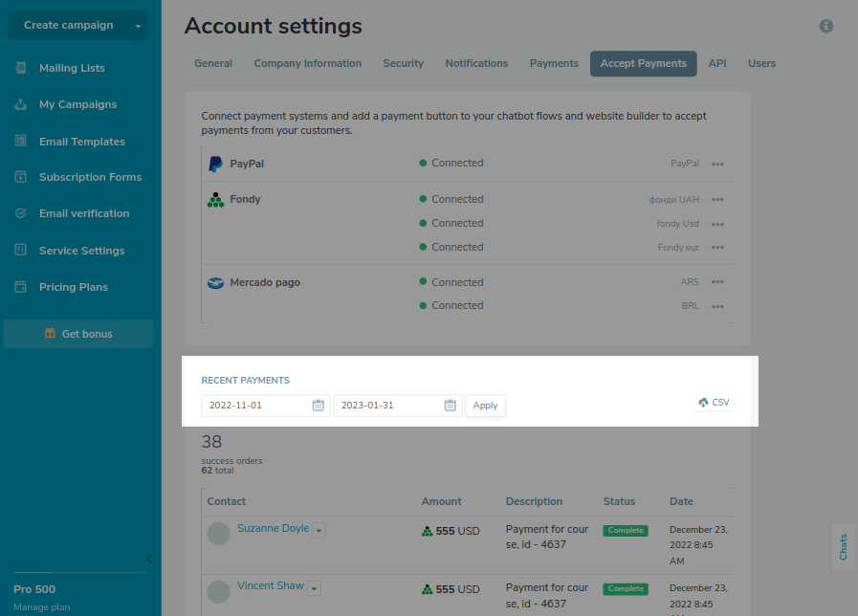
Task: Open the end date calendar icon
Action: coord(450,406)
